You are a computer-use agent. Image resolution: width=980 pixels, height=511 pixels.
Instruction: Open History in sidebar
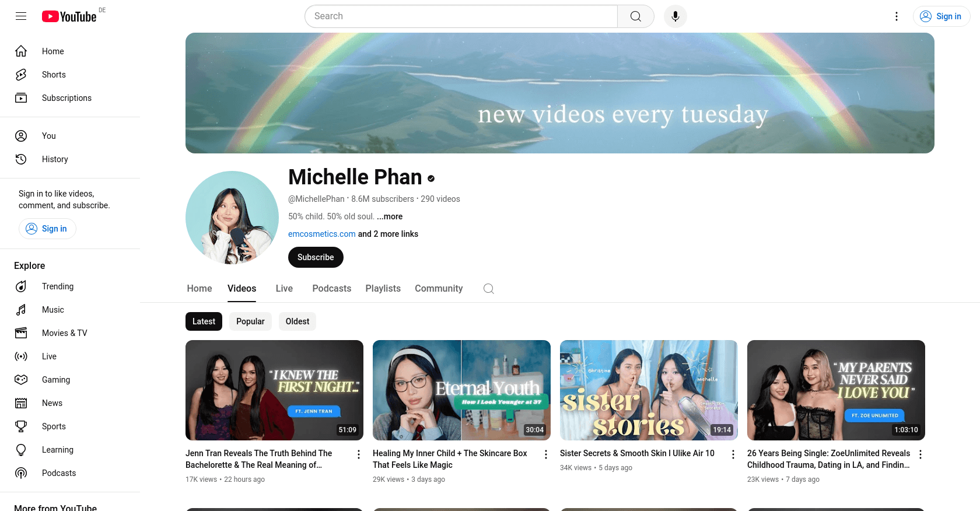55,159
